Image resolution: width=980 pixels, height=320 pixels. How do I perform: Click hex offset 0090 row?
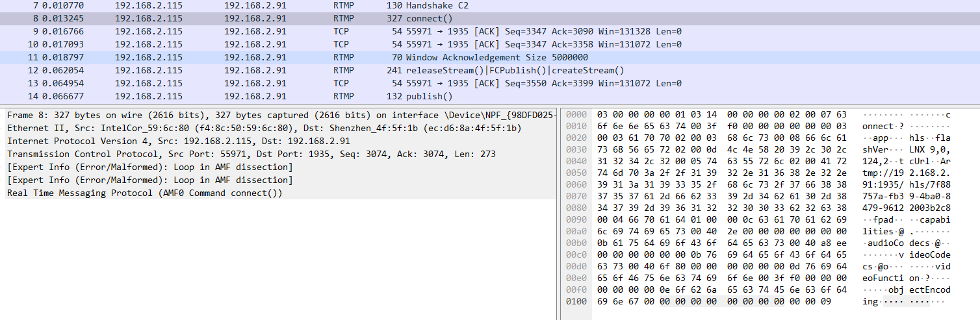pos(576,220)
